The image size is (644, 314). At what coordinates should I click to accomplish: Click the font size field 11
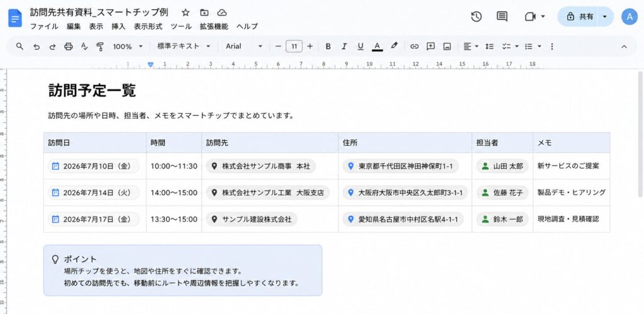click(x=294, y=47)
